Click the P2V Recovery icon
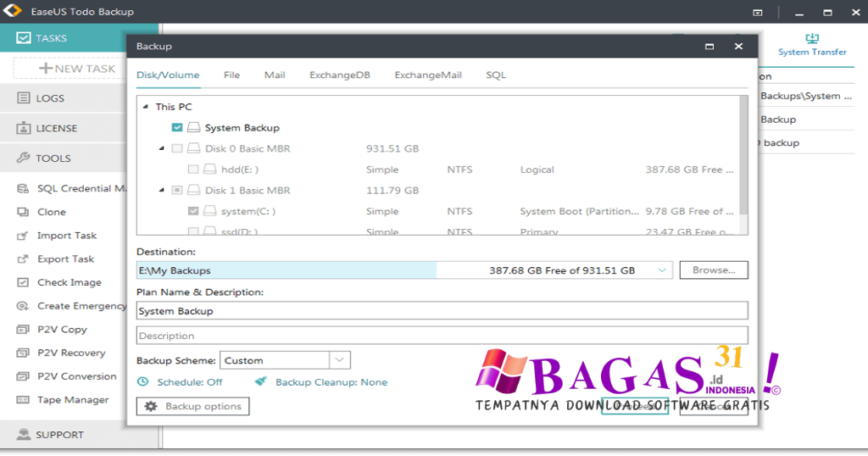The image size is (868, 456). (x=23, y=353)
